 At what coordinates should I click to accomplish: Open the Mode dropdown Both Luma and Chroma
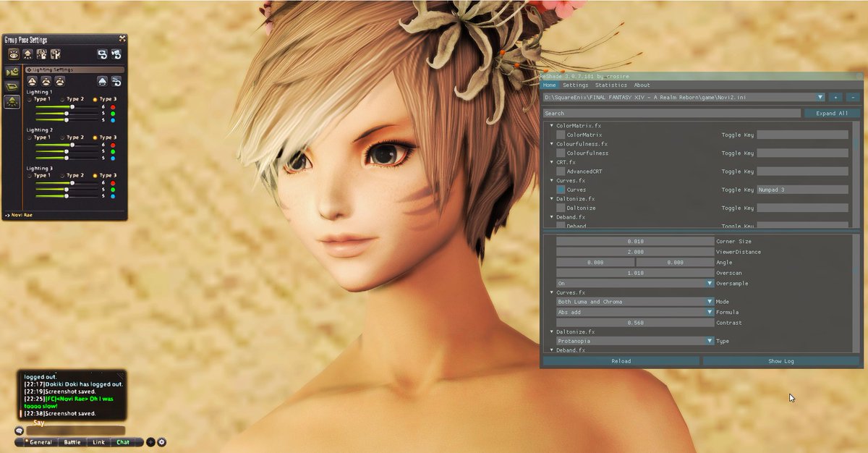tap(635, 302)
